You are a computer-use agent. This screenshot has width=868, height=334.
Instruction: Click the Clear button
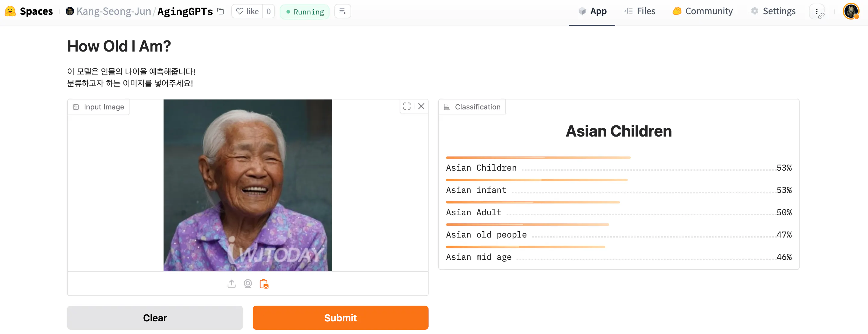pyautogui.click(x=155, y=318)
